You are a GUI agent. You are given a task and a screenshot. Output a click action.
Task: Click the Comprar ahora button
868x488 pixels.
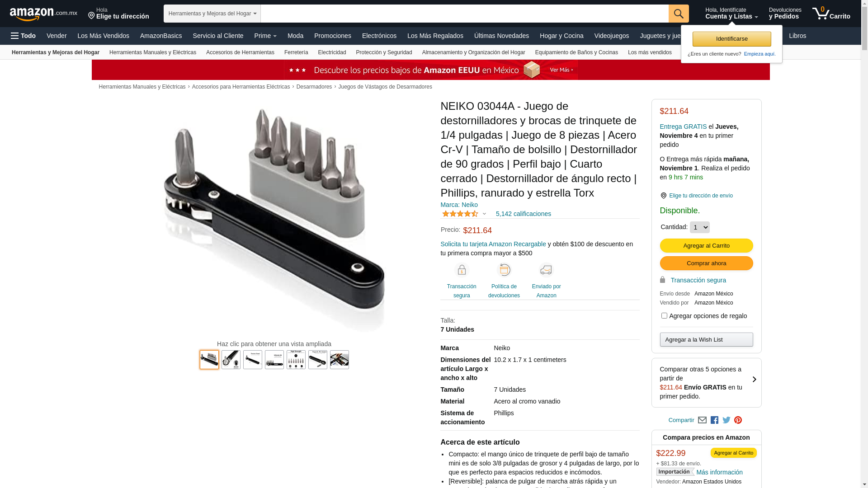pos(706,263)
